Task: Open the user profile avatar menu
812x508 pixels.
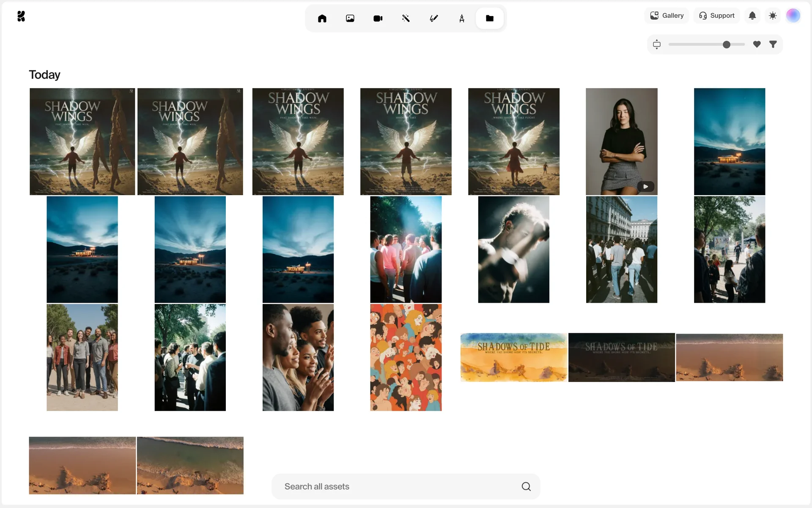Action: pos(793,16)
